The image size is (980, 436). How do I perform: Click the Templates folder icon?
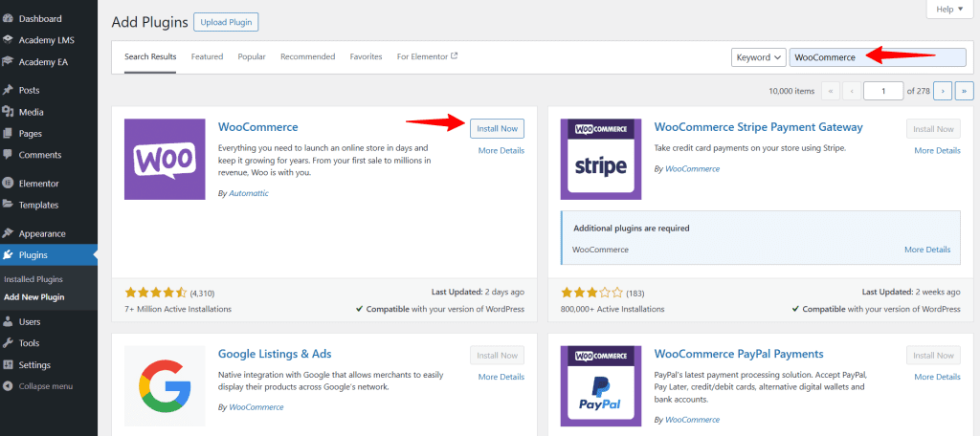point(8,205)
